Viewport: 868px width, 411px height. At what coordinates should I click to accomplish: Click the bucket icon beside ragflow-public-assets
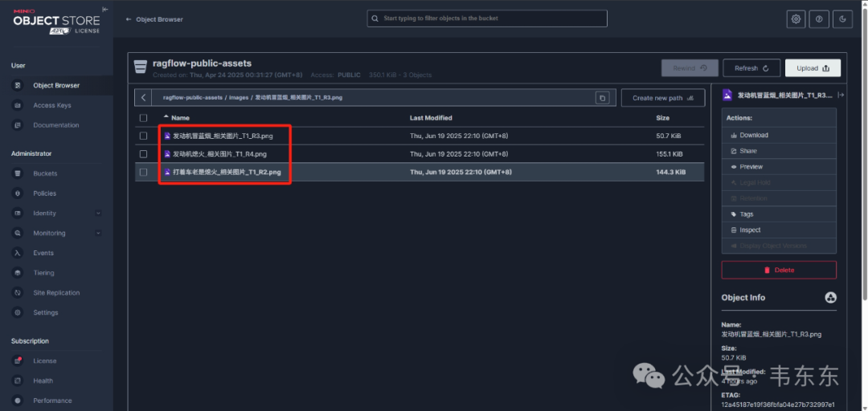coord(141,68)
